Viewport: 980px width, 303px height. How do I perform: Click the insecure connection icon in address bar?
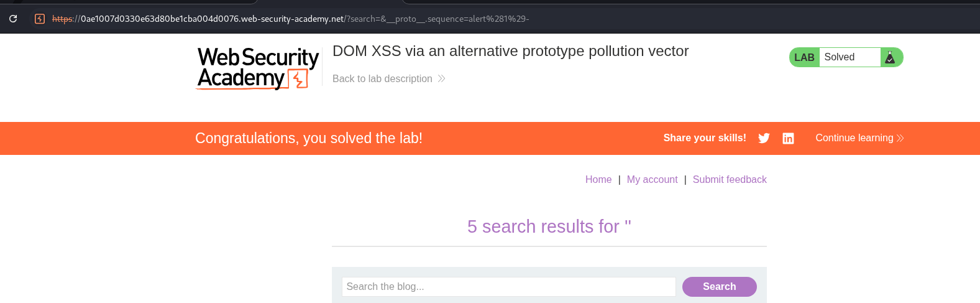click(x=40, y=19)
